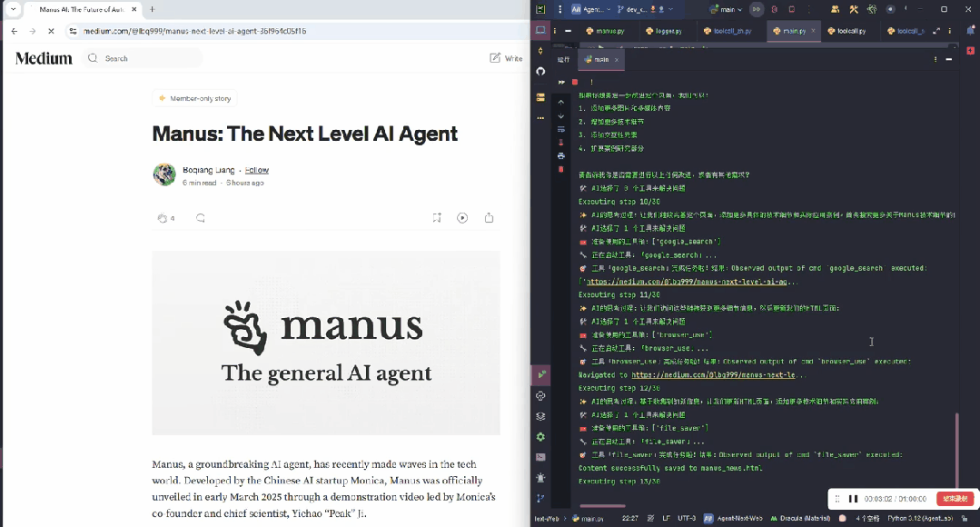Pause the screen recording

coord(853,499)
